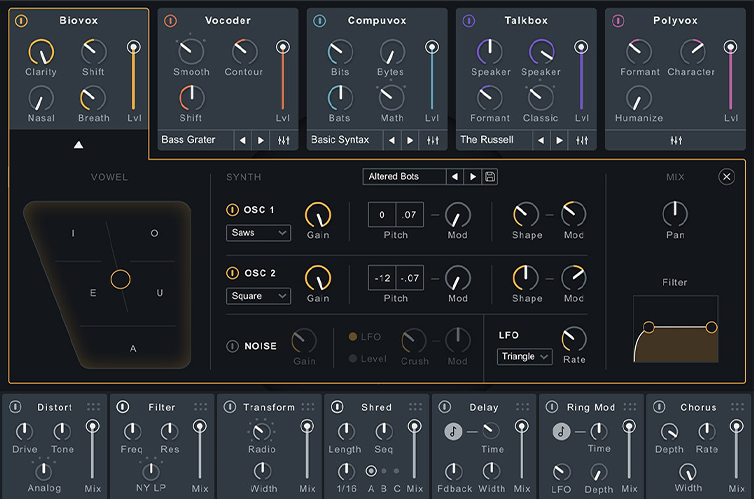Open Compuvox advanced settings sliders icon
Image resolution: width=754 pixels, height=499 pixels.
pos(433,140)
